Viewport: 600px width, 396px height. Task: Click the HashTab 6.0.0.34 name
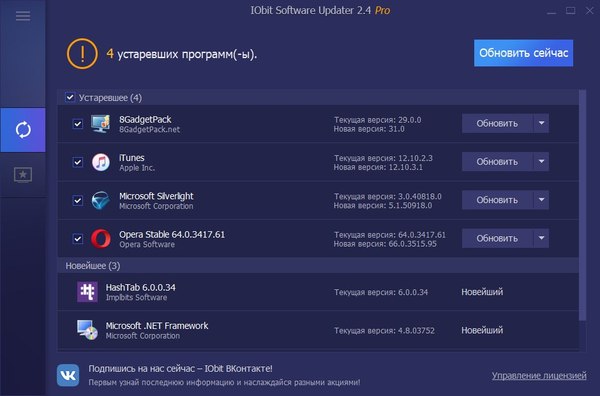pyautogui.click(x=140, y=287)
